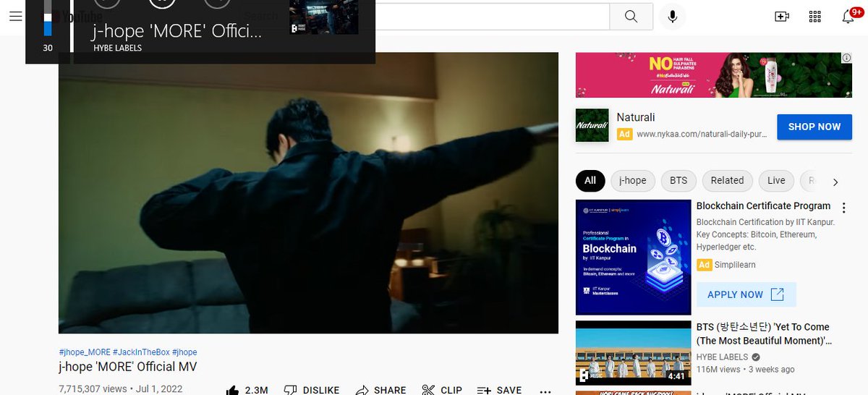Click the Blockchain Certificate ad thumbnail
Image resolution: width=868 pixels, height=395 pixels.
coord(633,257)
